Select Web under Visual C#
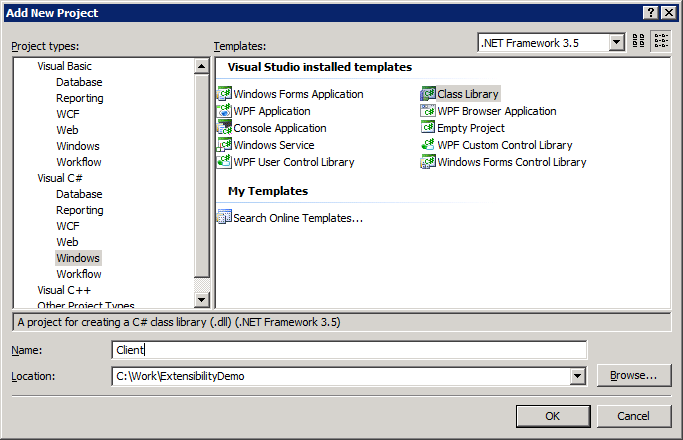Image resolution: width=683 pixels, height=440 pixels. [67, 242]
